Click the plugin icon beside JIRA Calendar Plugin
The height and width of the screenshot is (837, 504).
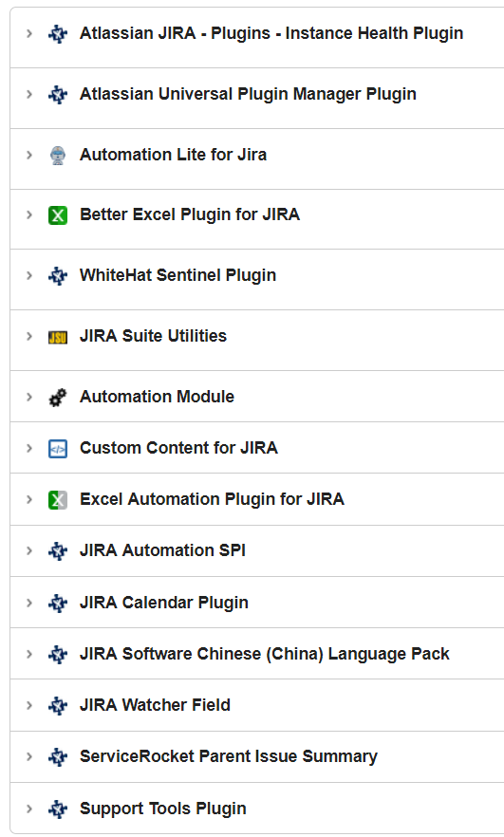pos(58,604)
